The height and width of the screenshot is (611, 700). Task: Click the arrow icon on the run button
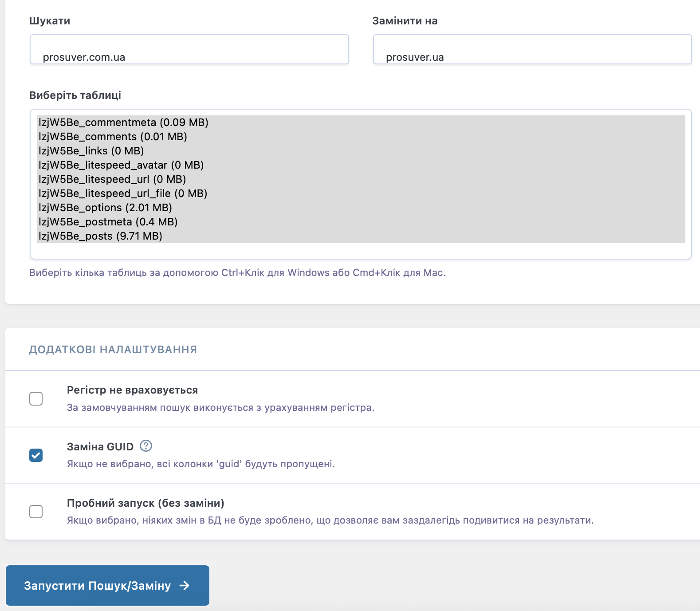185,586
